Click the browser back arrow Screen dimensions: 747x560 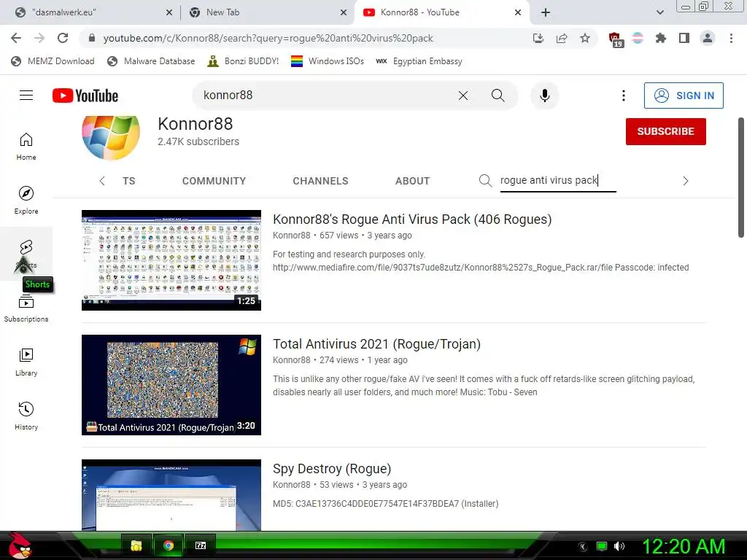[16, 38]
